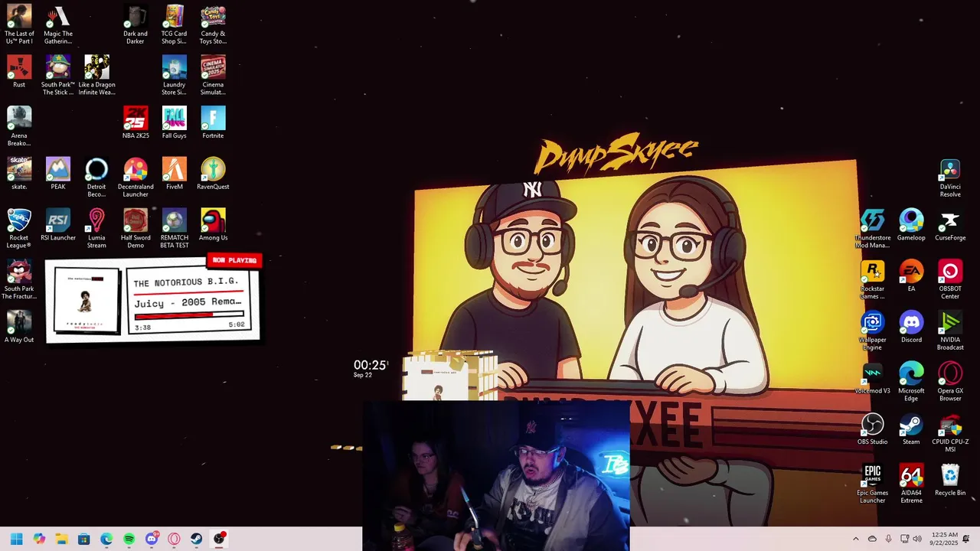Open Discord desktop shortcut
Screen dimensions: 980x551
click(x=911, y=327)
